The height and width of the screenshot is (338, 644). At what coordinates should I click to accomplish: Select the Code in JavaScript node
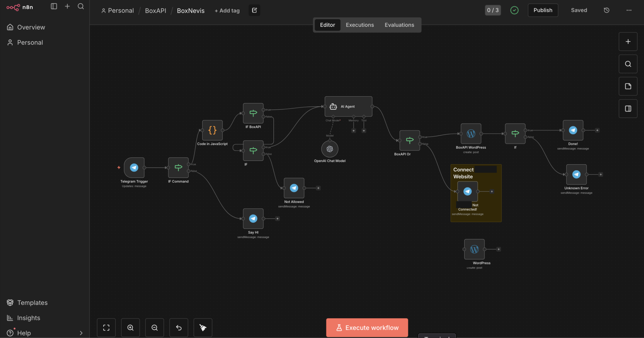(x=212, y=130)
